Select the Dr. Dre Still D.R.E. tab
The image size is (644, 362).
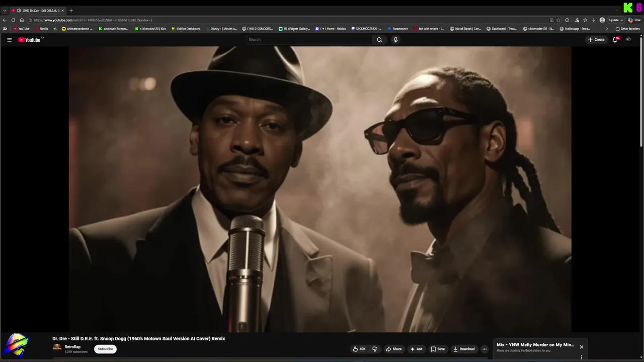pos(38,11)
